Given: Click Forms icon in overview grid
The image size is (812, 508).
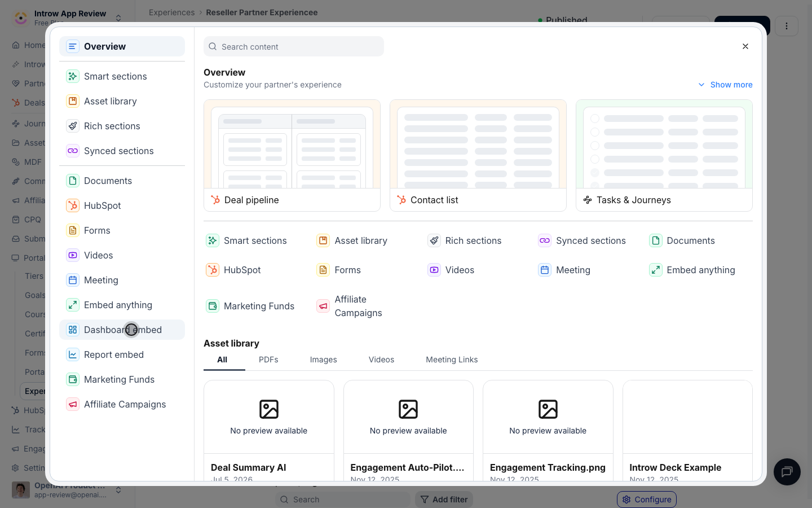Looking at the screenshot, I should tap(323, 270).
